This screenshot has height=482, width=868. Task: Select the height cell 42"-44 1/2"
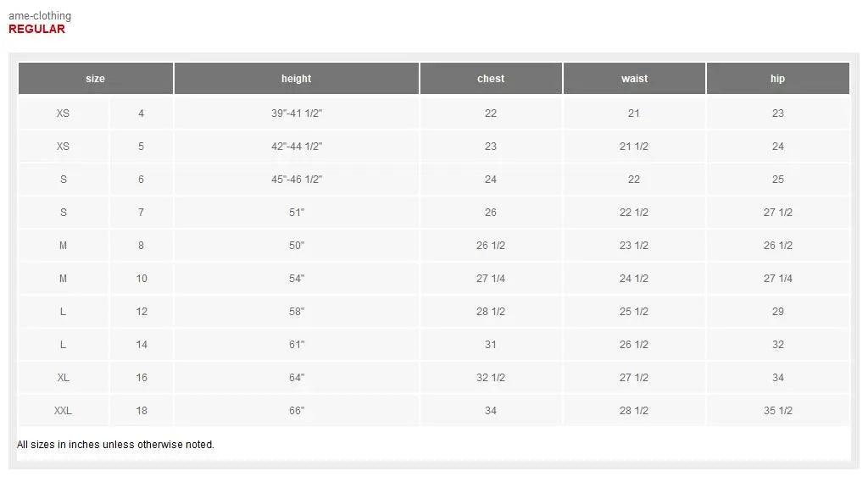(x=297, y=147)
